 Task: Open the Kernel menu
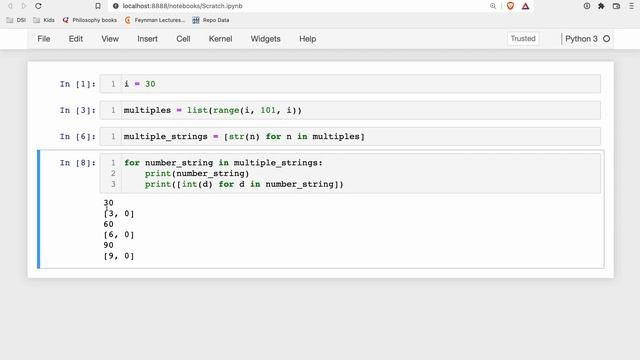click(x=220, y=39)
